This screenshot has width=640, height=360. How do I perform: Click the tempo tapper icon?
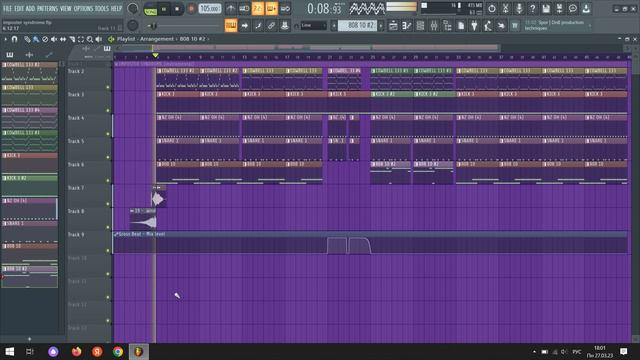click(488, 26)
